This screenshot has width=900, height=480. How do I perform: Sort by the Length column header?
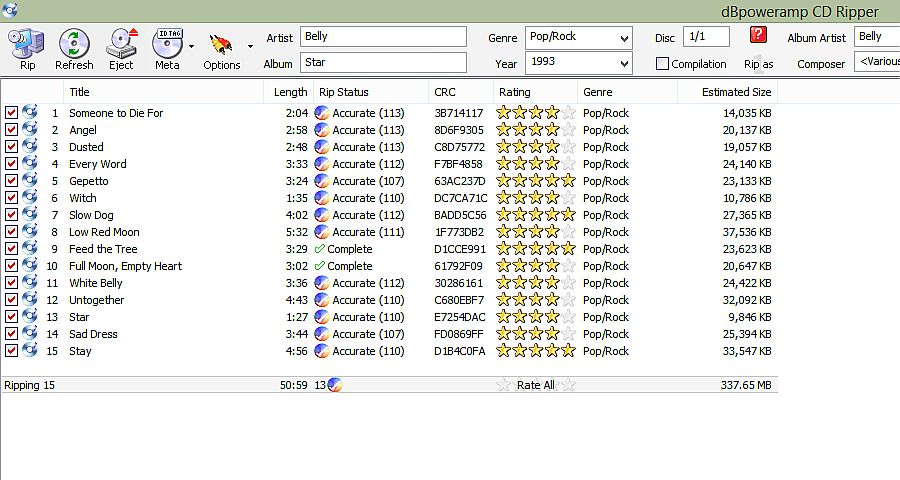[289, 92]
